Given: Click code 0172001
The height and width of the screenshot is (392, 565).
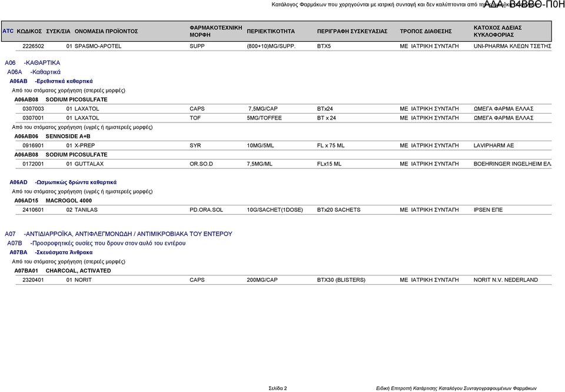Looking at the screenshot, I should tap(33, 164).
